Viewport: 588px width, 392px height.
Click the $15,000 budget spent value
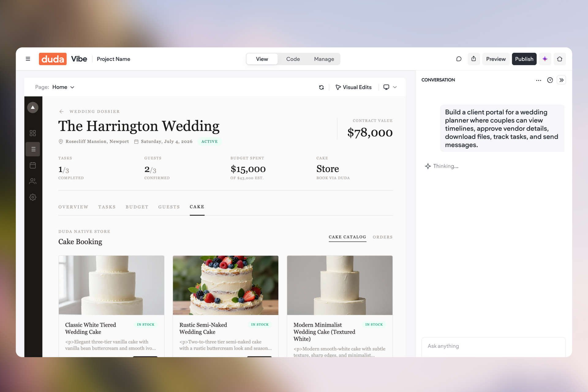(x=248, y=169)
